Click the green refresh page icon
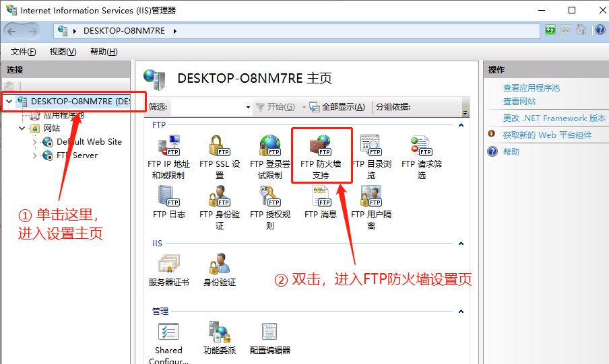 click(550, 30)
